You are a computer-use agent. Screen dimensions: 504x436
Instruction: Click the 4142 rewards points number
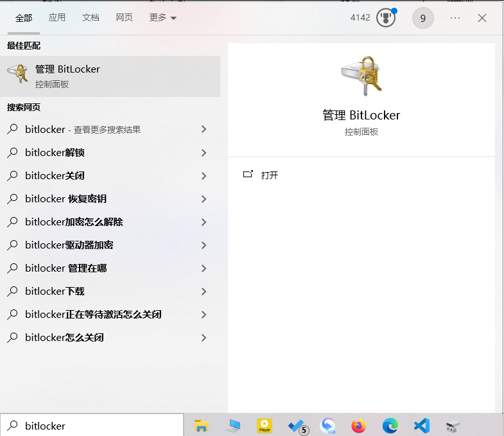click(360, 18)
